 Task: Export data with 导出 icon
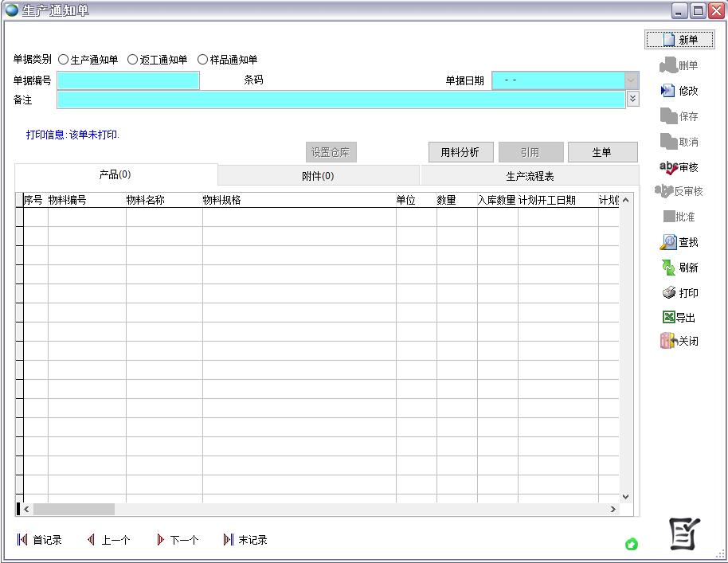668,317
